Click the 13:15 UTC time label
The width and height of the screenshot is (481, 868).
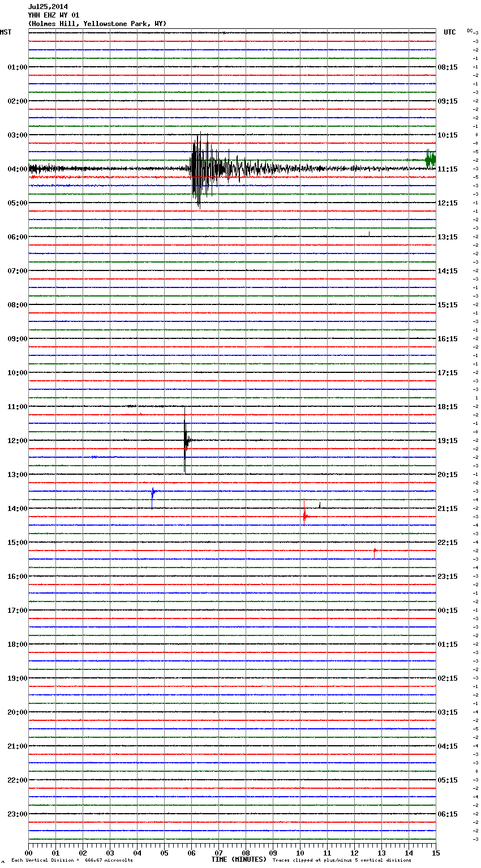(x=448, y=237)
